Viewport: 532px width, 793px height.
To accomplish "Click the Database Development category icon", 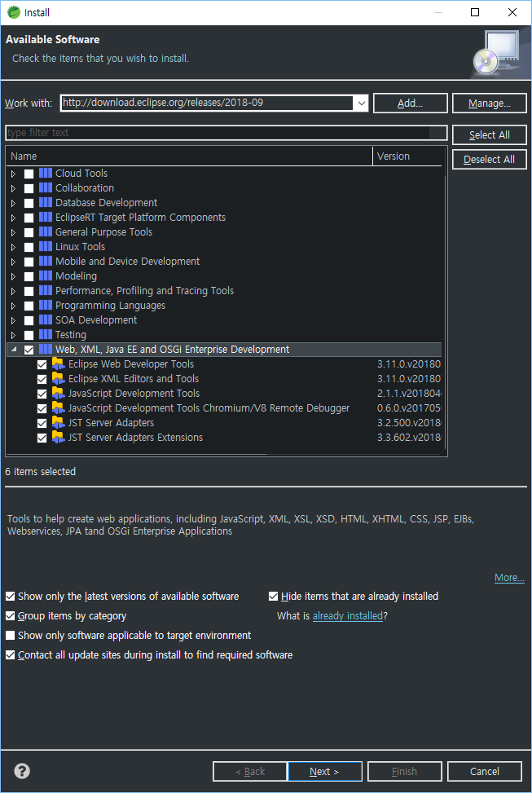I will (46, 202).
